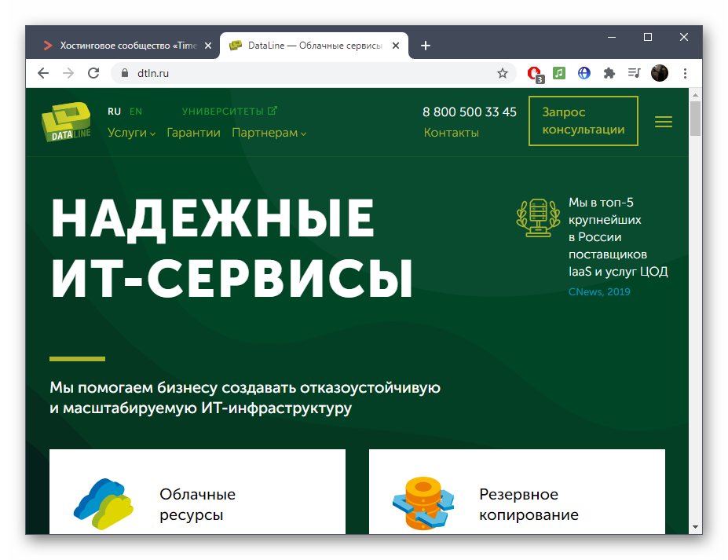Click the green music note extension icon
728x560 pixels.
558,73
